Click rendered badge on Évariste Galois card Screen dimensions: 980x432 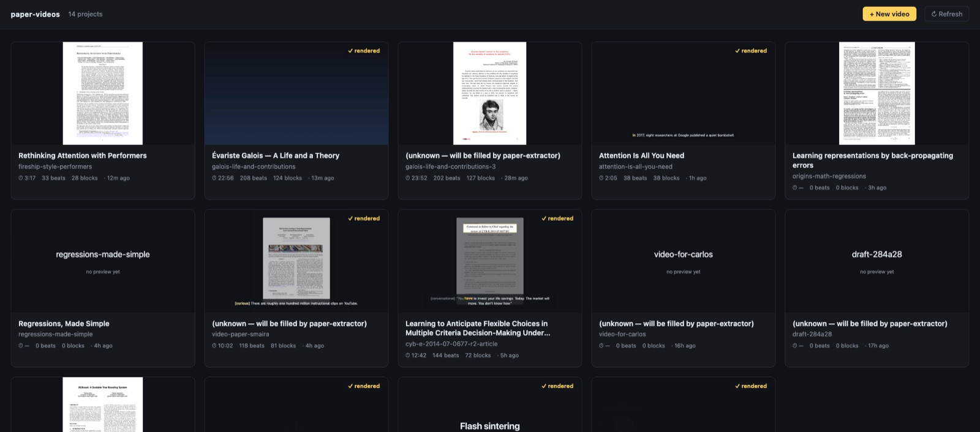[364, 51]
